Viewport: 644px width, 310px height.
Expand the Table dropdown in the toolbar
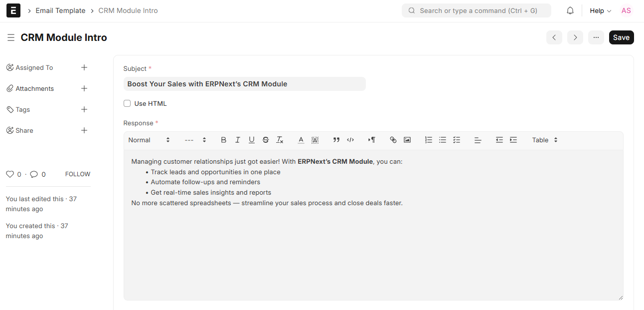[x=545, y=140]
